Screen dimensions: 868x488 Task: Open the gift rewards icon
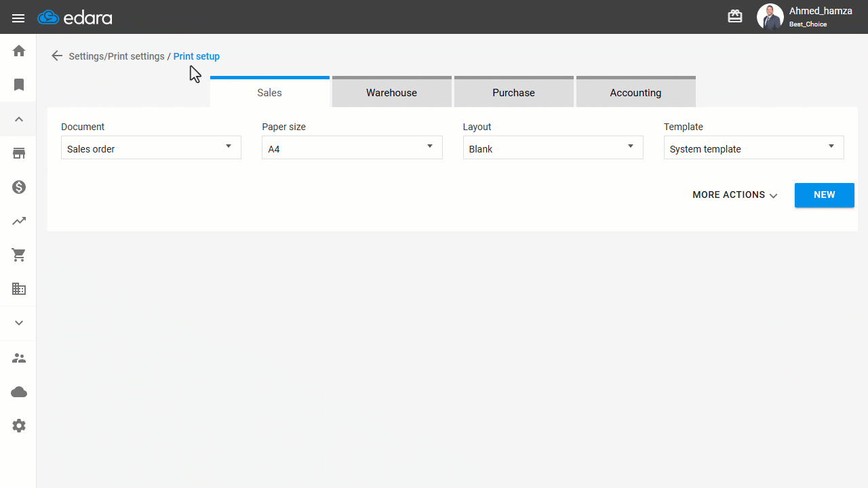tap(735, 16)
